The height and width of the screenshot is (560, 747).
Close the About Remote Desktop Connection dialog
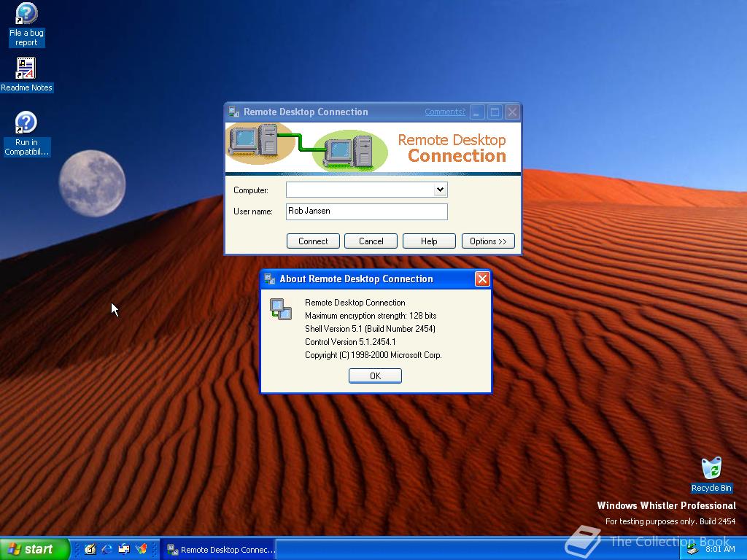(x=482, y=279)
